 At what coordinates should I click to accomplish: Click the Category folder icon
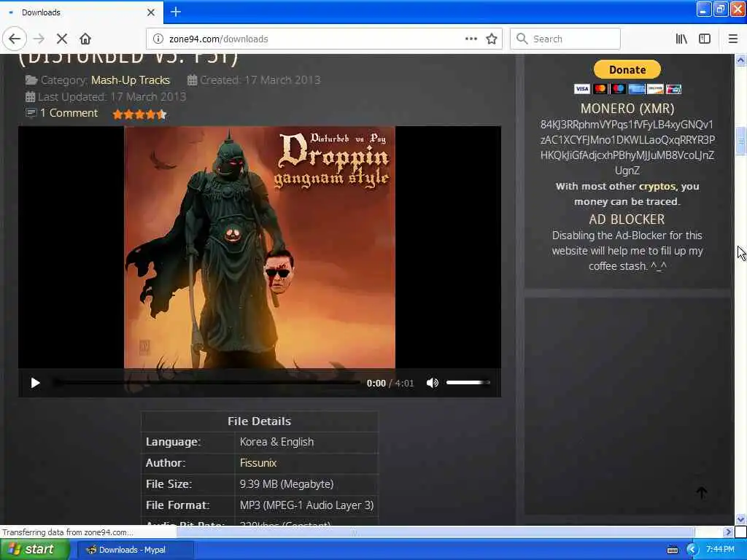coord(31,80)
